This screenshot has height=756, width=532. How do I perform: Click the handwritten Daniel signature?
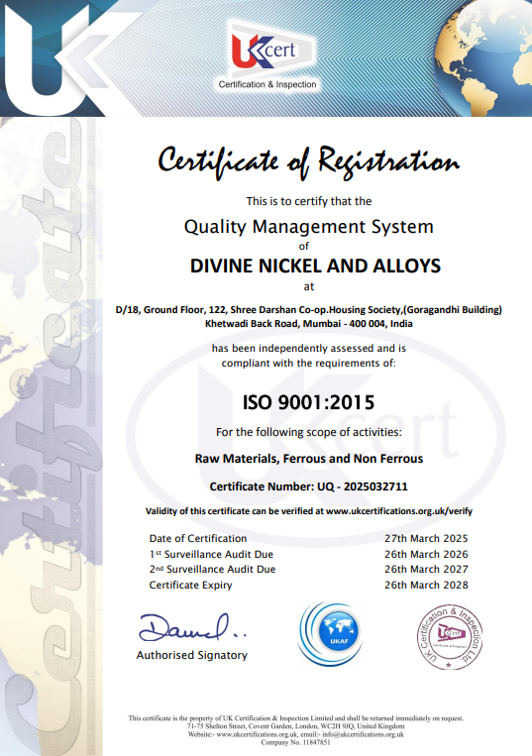192,628
